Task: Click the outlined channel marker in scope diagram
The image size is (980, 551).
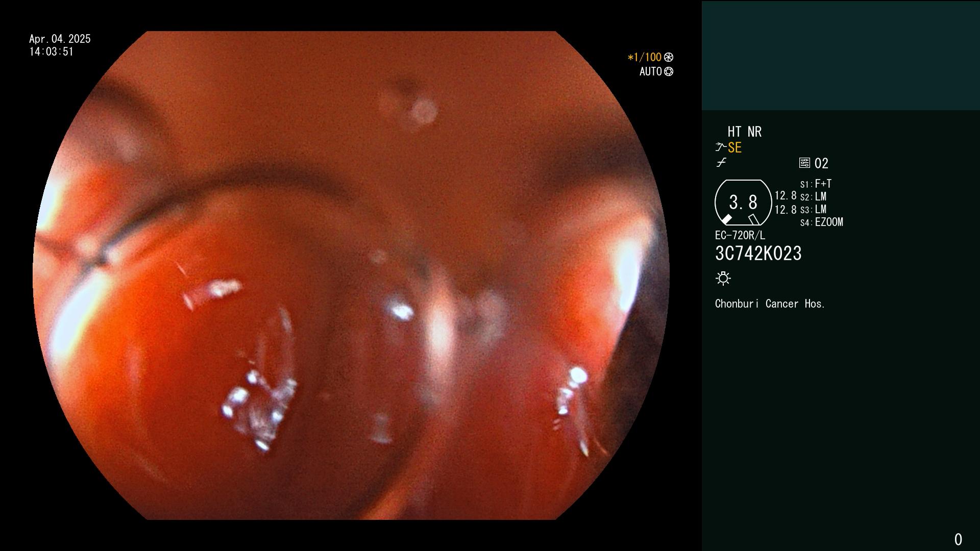Action: pyautogui.click(x=754, y=219)
